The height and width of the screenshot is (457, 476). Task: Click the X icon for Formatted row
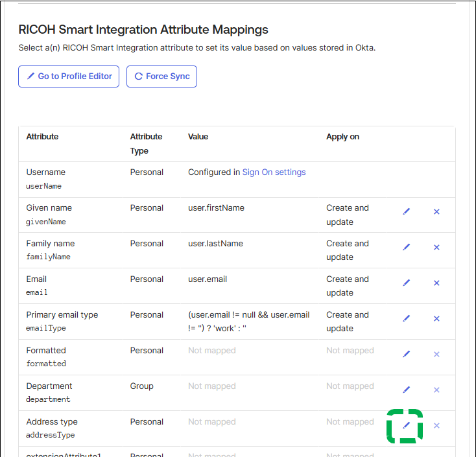click(436, 355)
